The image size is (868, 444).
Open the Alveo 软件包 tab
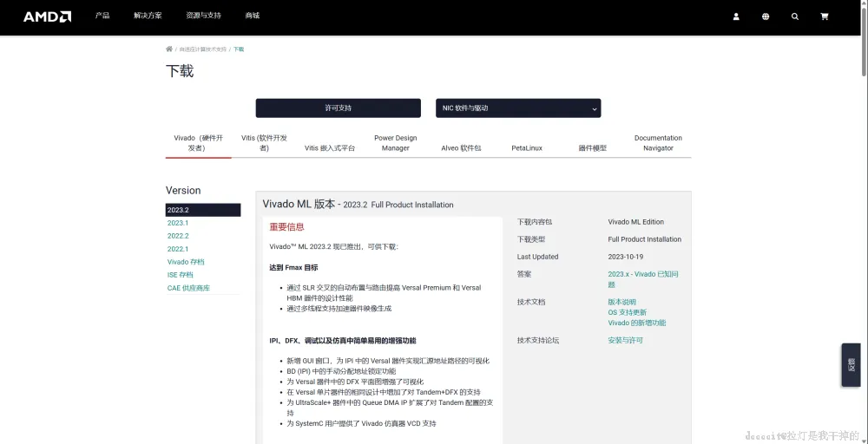click(x=461, y=148)
